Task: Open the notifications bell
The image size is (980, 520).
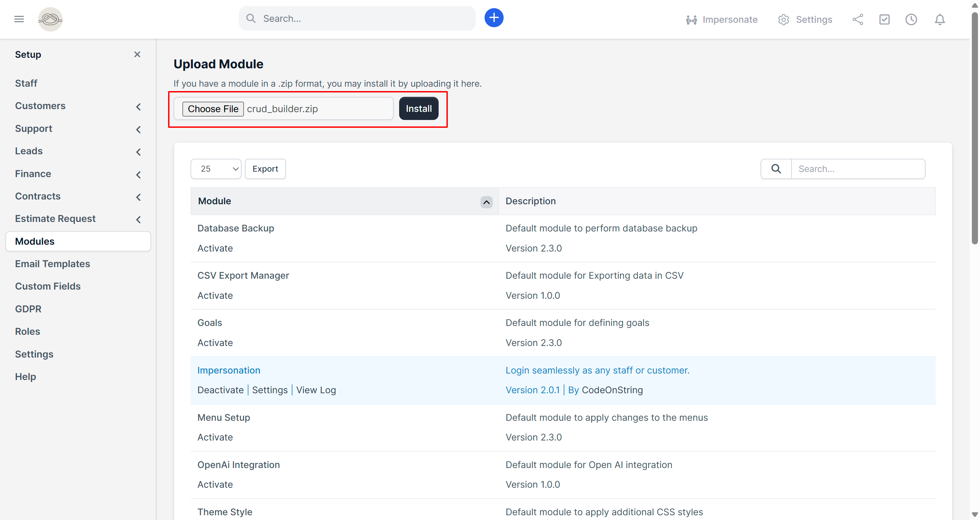Action: coord(939,19)
